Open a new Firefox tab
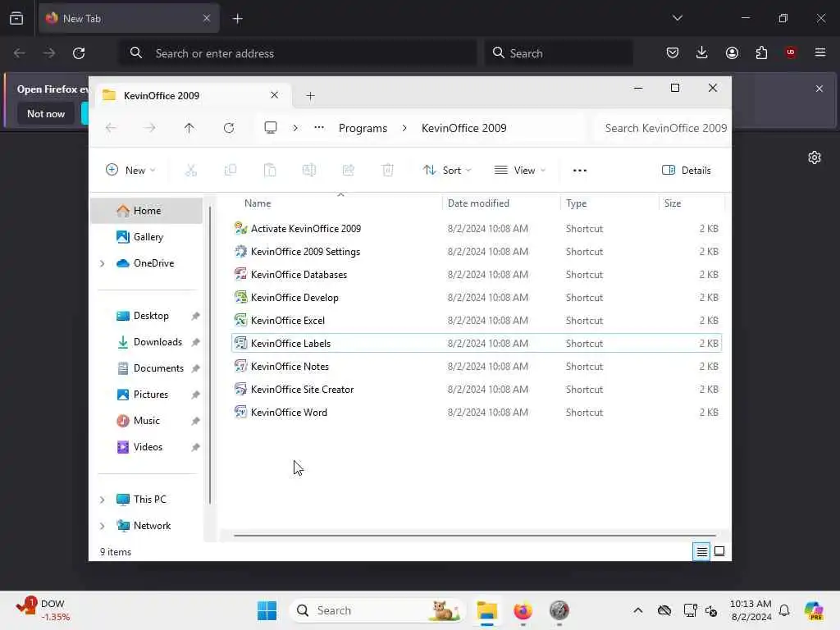The height and width of the screenshot is (630, 840). [x=237, y=19]
